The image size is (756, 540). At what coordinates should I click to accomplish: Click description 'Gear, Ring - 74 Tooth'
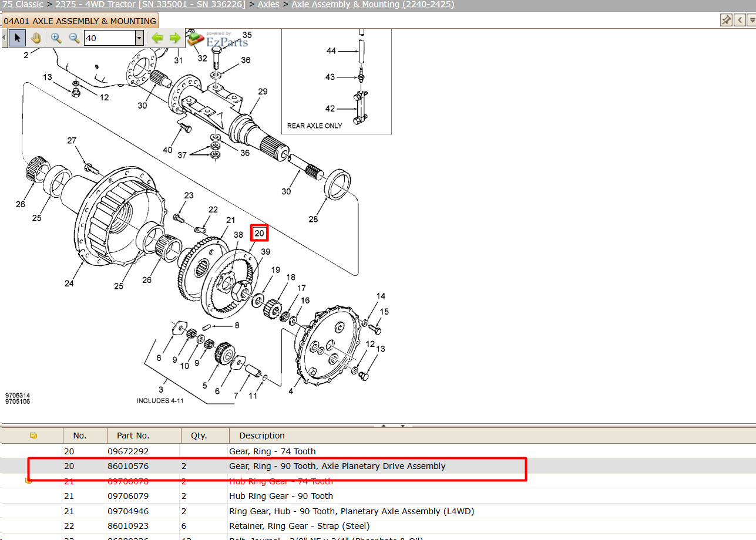click(273, 451)
